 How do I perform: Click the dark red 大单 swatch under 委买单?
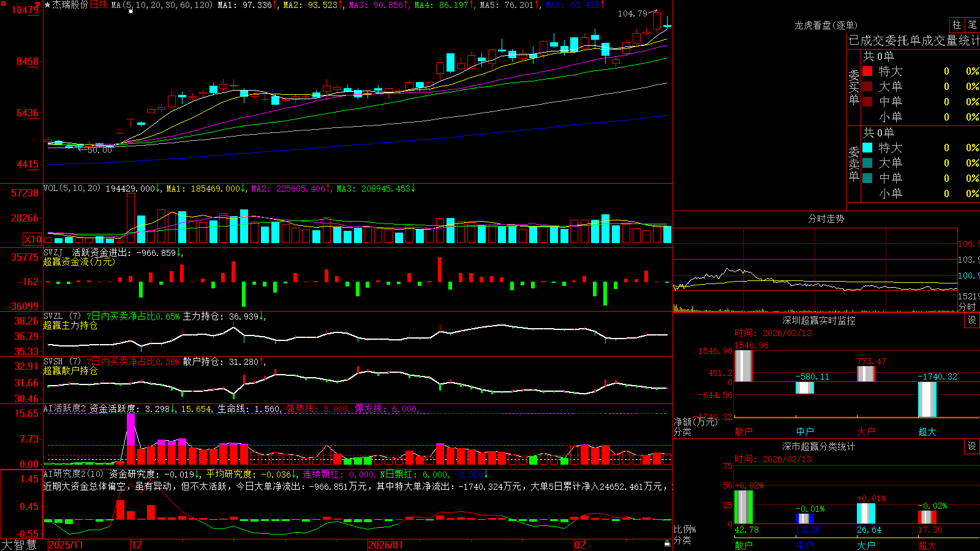[867, 86]
